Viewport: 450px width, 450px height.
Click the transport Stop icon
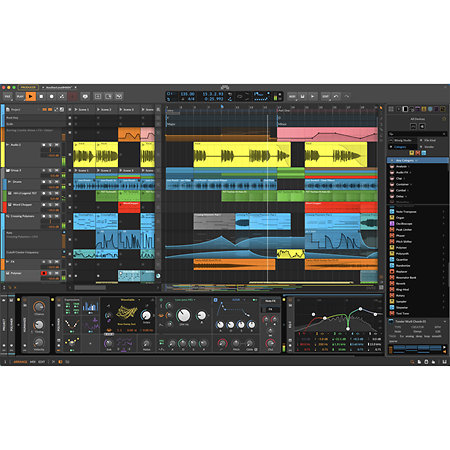point(41,96)
